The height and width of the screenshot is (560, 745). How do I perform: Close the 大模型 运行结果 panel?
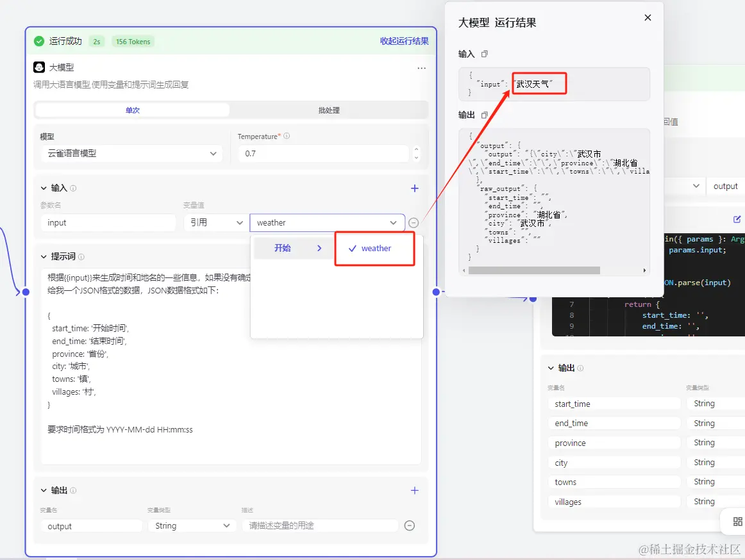648,17
